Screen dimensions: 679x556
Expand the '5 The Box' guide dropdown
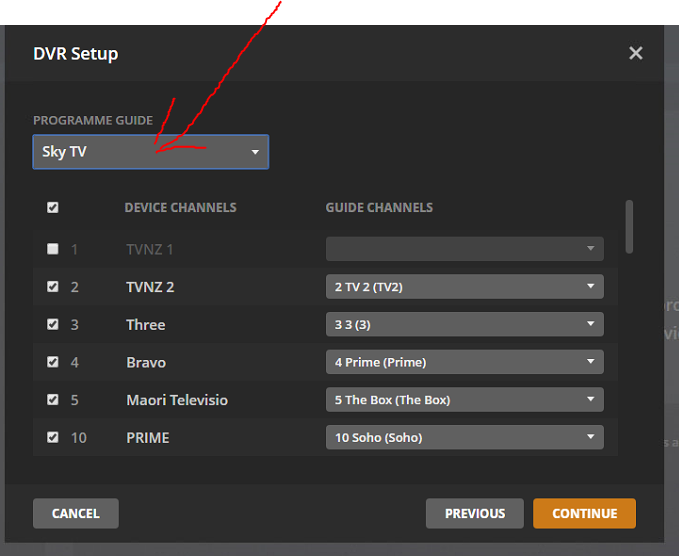(464, 400)
